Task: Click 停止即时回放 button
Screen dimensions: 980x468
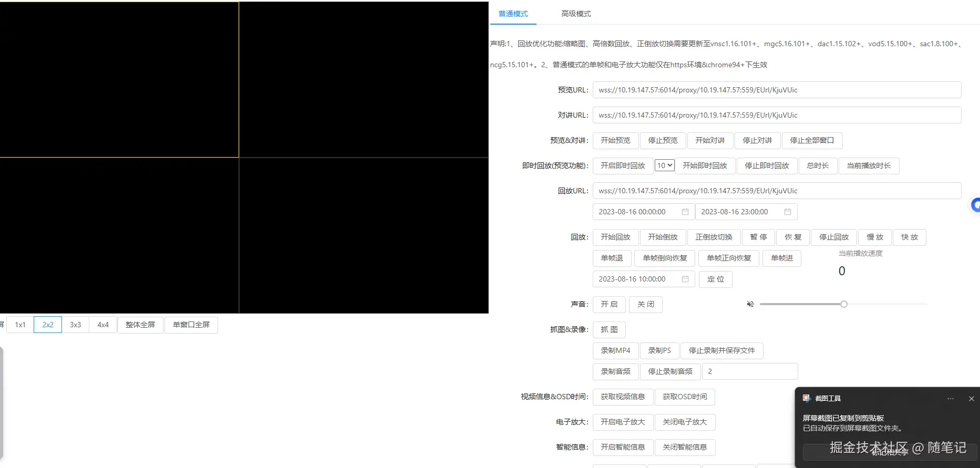Action: coord(767,165)
